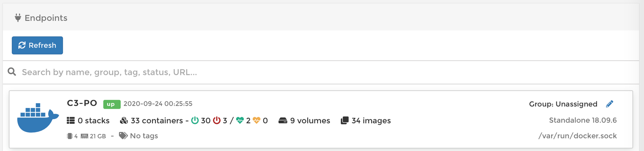Click the stacks list icon
Image resolution: width=644 pixels, height=151 pixels.
click(x=71, y=121)
